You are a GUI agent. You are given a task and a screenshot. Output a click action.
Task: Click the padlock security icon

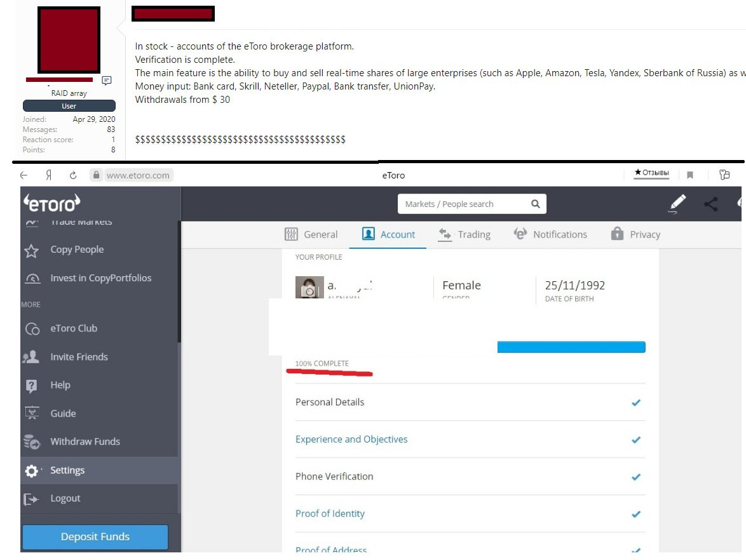(x=96, y=175)
